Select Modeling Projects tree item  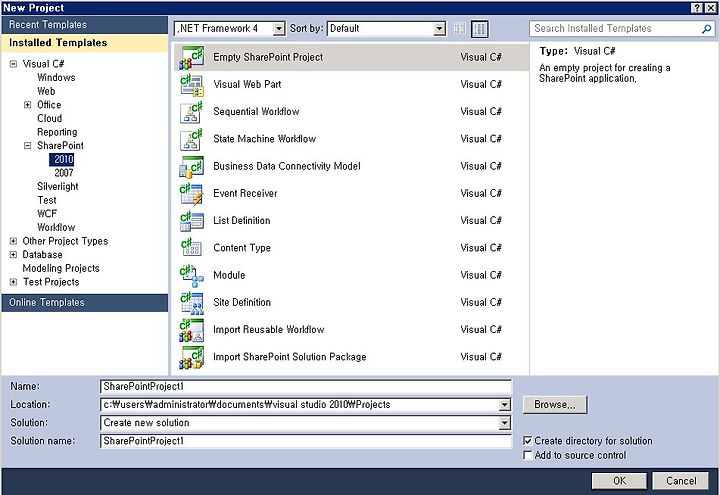coord(61,268)
